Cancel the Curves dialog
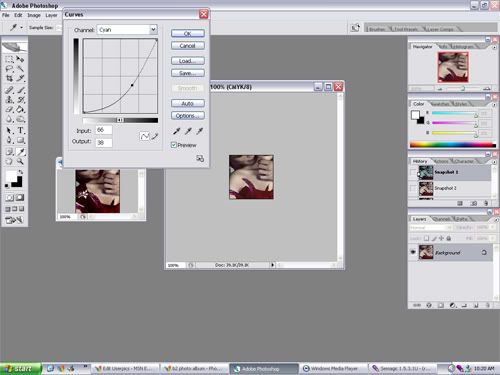The image size is (500, 375). [x=188, y=46]
